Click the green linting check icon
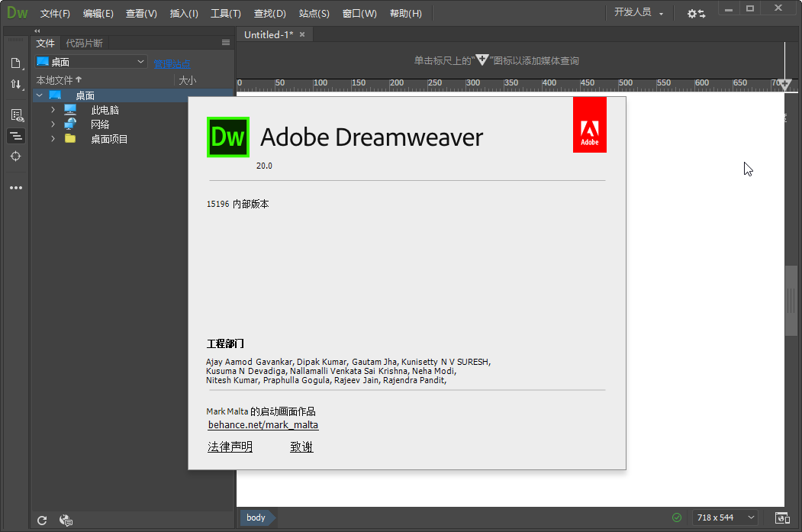 click(676, 517)
